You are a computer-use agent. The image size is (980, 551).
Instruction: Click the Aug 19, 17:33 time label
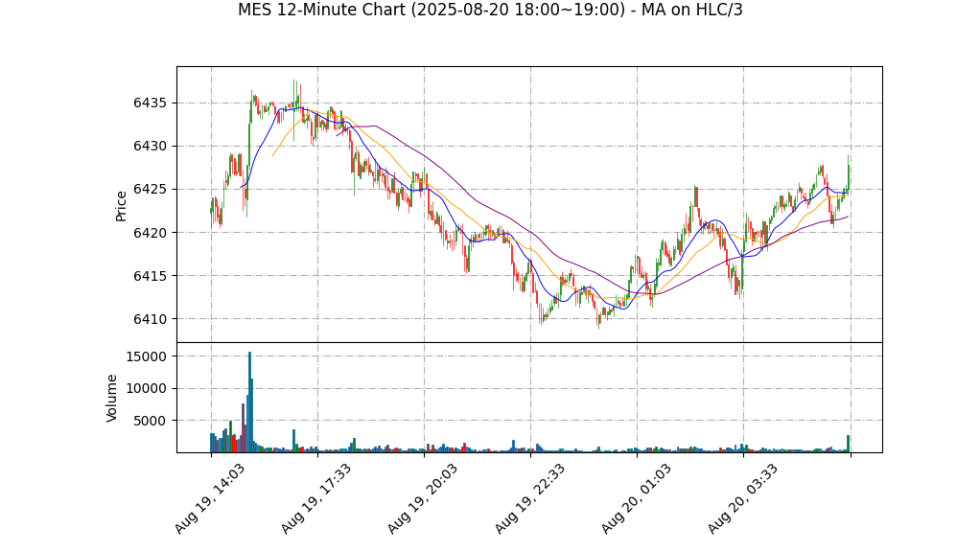click(315, 499)
